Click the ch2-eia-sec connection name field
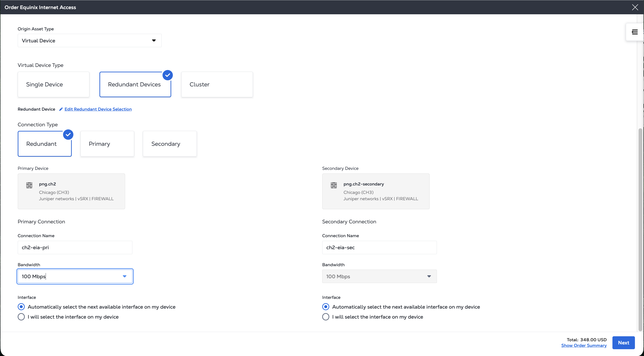This screenshot has height=356, width=644. click(379, 247)
